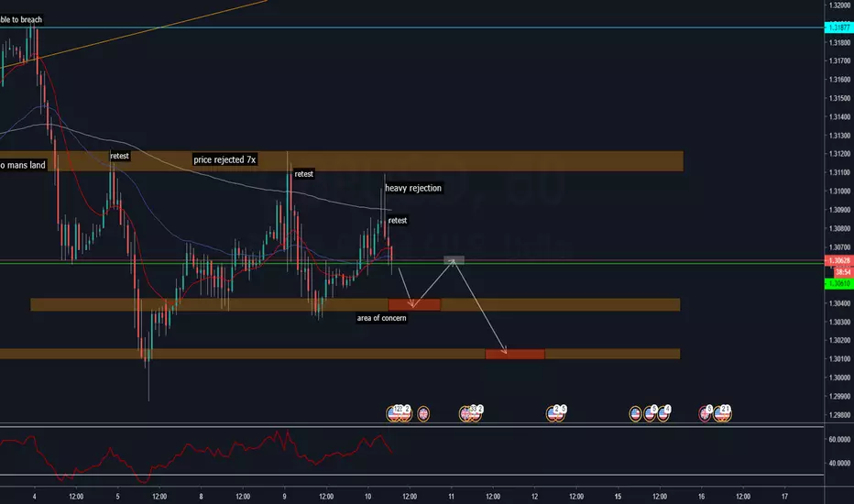The width and height of the screenshot is (854, 504).
Task: Open the UK flag event icon with badge 5
Action: click(x=706, y=414)
